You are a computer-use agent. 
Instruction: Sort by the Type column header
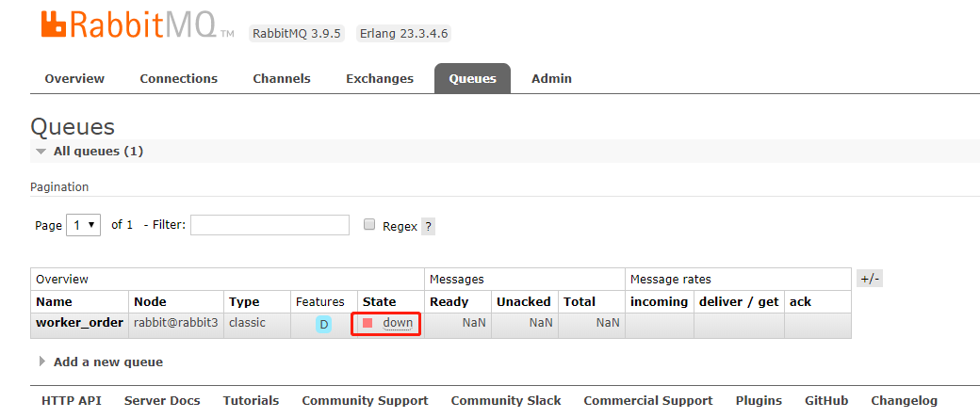[244, 302]
